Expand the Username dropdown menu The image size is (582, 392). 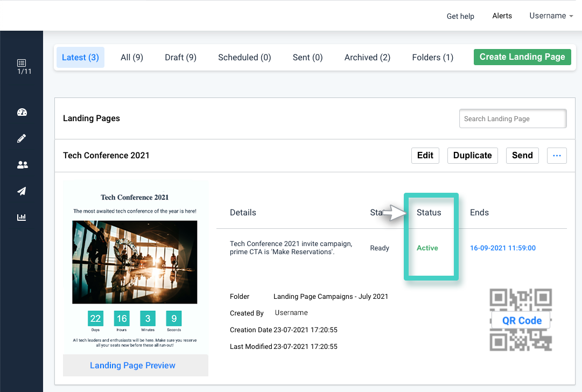click(551, 16)
